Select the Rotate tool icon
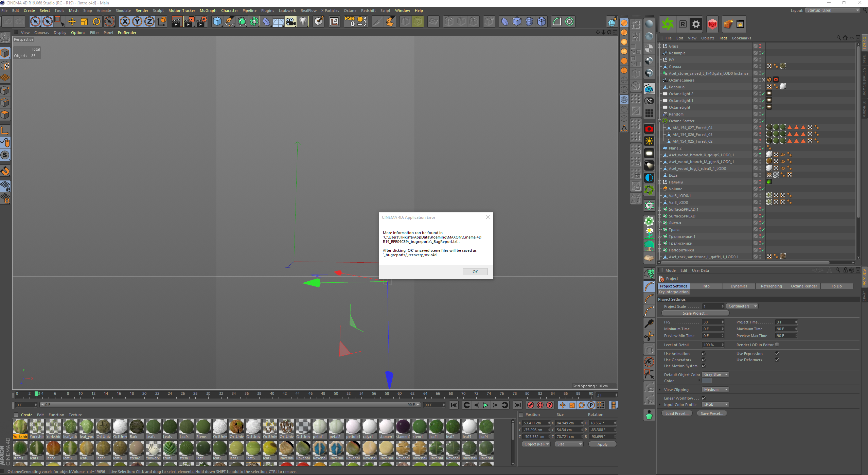 [x=96, y=22]
